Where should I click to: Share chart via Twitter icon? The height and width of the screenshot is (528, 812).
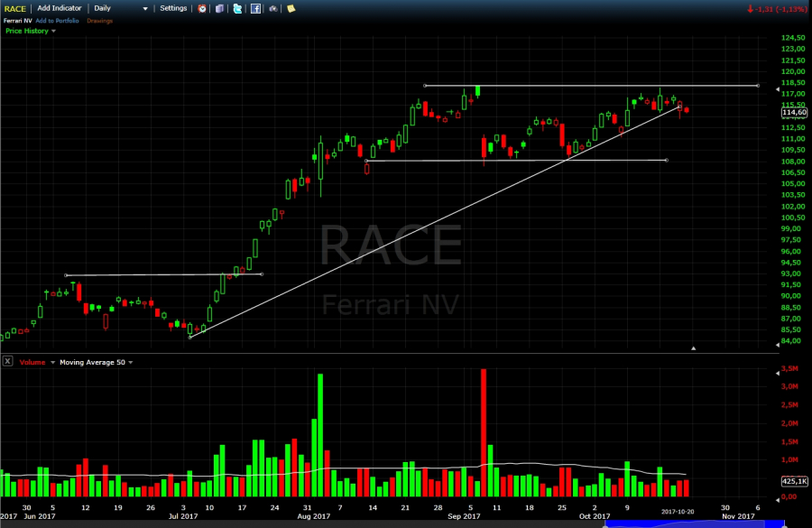(x=237, y=8)
